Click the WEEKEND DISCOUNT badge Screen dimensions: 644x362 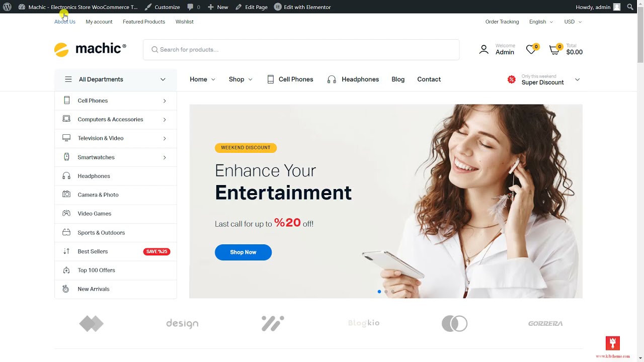(246, 148)
